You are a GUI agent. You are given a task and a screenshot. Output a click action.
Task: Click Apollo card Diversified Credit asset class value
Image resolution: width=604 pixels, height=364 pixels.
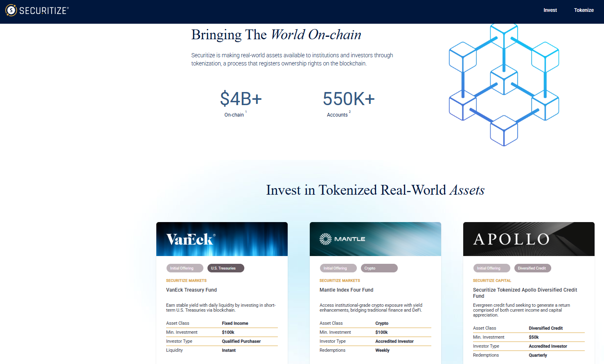click(x=545, y=328)
